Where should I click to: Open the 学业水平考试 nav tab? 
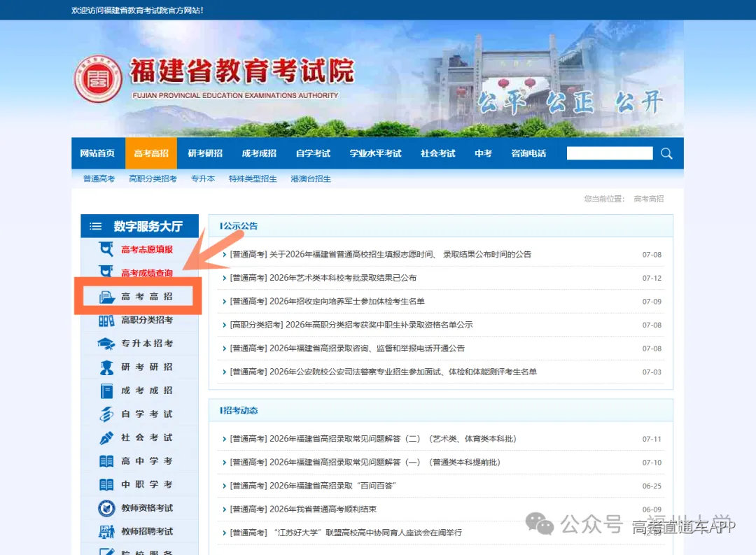click(x=376, y=153)
